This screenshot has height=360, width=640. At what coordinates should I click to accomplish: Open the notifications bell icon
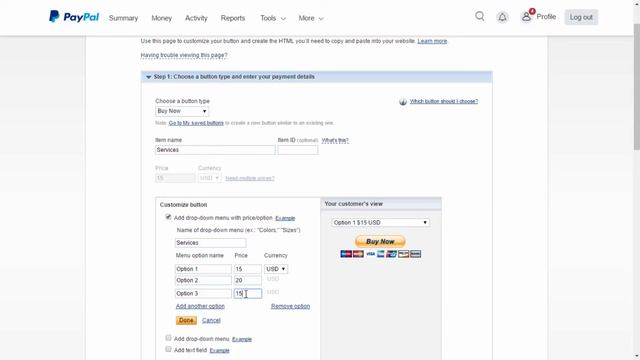click(x=502, y=17)
